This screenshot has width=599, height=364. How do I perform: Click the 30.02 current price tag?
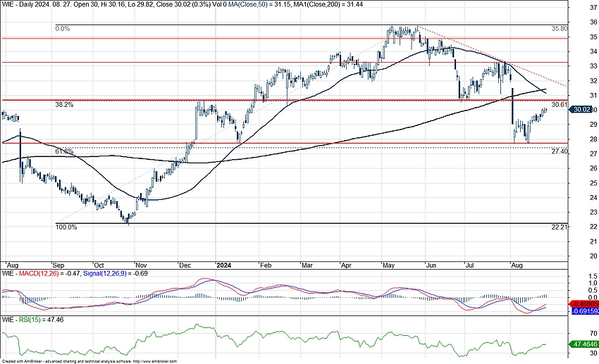point(582,110)
